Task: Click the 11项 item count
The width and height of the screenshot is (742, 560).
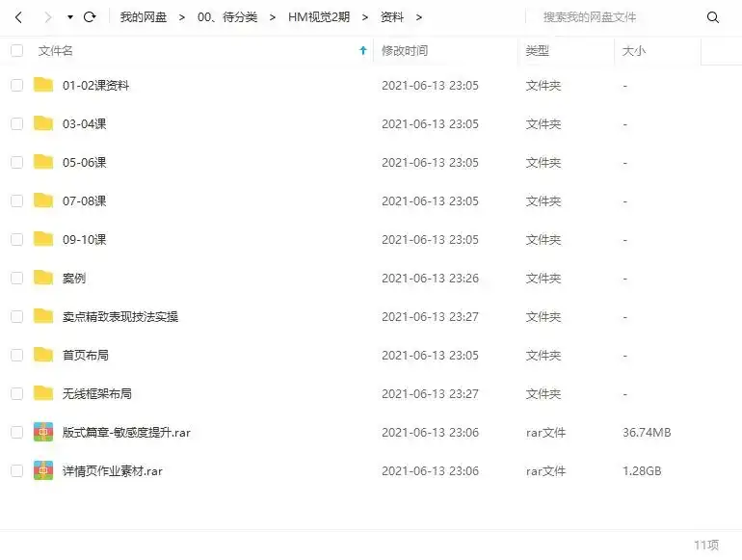Action: click(706, 546)
